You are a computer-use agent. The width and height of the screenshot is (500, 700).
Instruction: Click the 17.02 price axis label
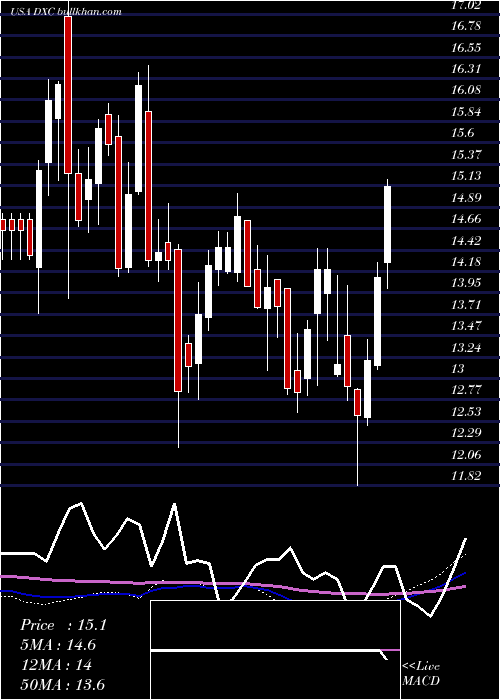pos(467,5)
